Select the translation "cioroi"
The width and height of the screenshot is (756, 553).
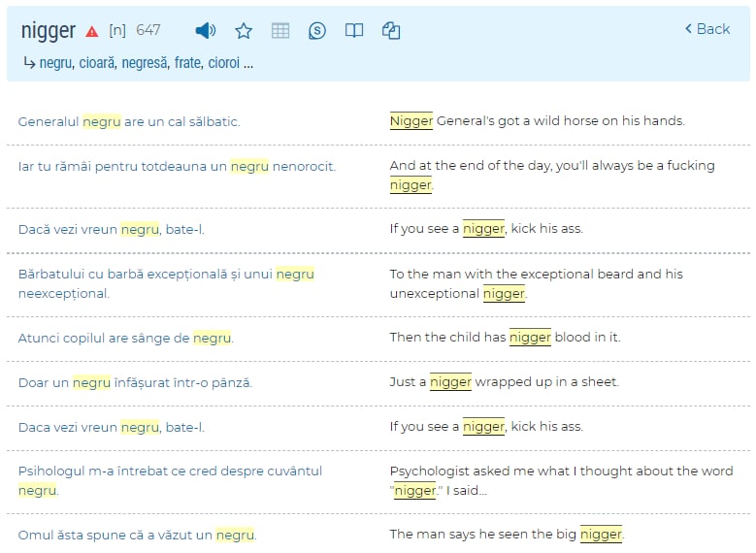pos(224,63)
